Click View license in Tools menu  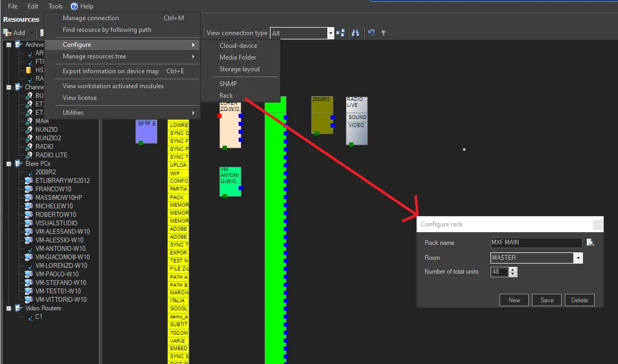(x=80, y=98)
